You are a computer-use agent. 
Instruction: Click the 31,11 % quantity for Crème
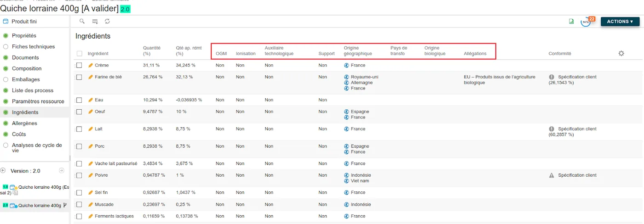click(x=151, y=65)
